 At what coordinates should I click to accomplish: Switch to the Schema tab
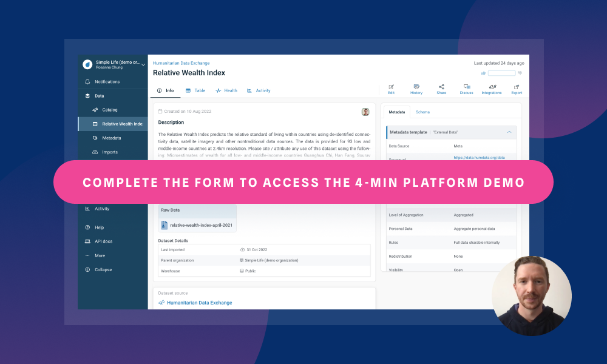click(422, 112)
